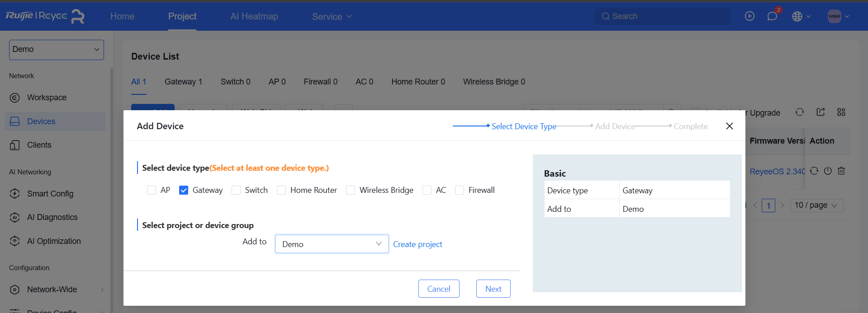Click the refresh icon beside Upgrade

(800, 112)
